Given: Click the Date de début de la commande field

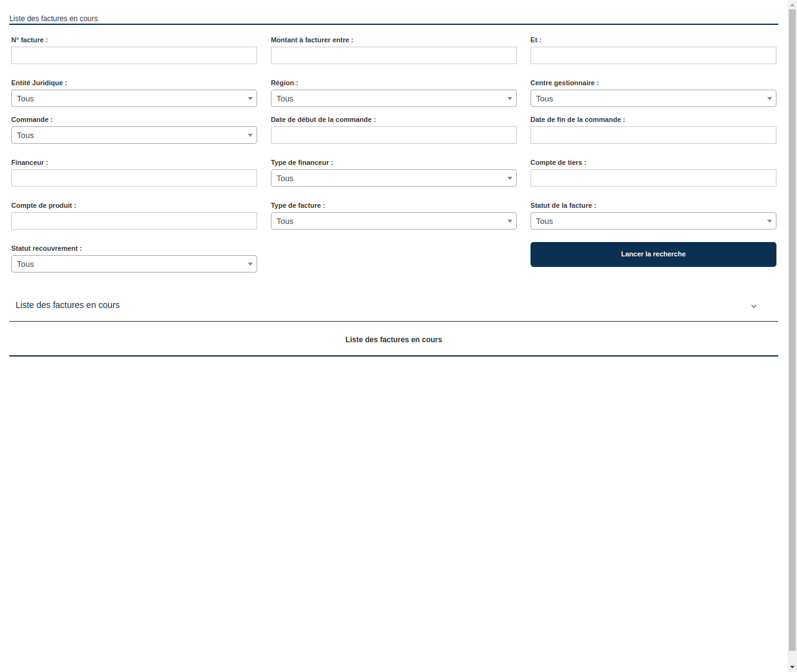Looking at the screenshot, I should (394, 135).
